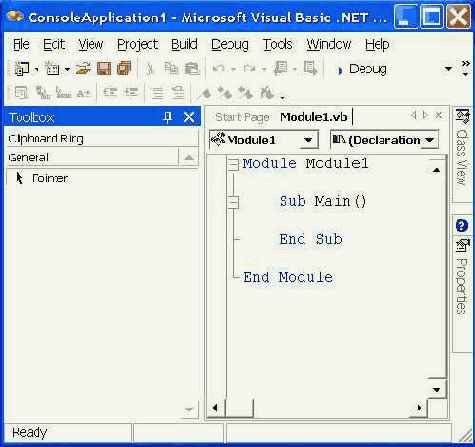Toggle the Toolbox auto-hide pin
Screen dimensions: 475x447
pyautogui.click(x=168, y=117)
